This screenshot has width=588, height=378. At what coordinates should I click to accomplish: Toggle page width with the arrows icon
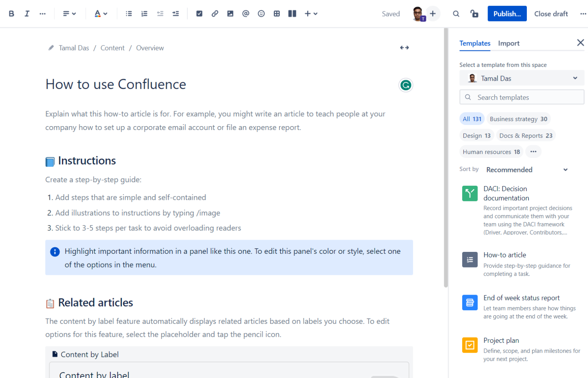click(405, 48)
